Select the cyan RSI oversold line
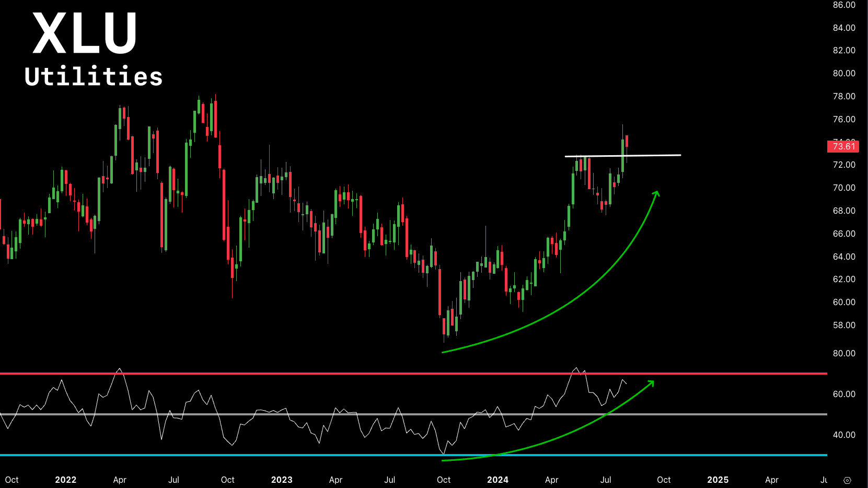 413,455
